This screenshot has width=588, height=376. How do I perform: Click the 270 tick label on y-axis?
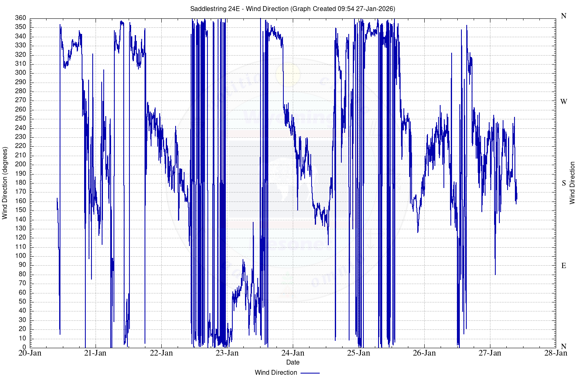pos(21,100)
